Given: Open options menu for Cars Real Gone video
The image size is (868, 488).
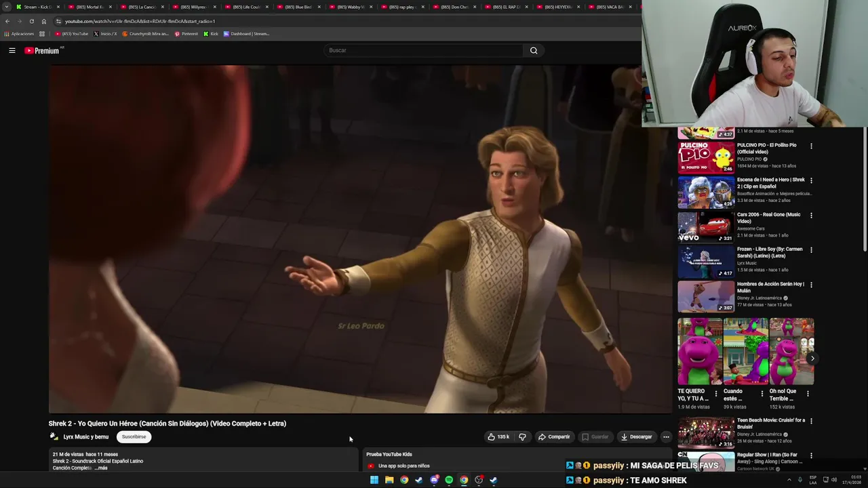Looking at the screenshot, I should (x=811, y=216).
